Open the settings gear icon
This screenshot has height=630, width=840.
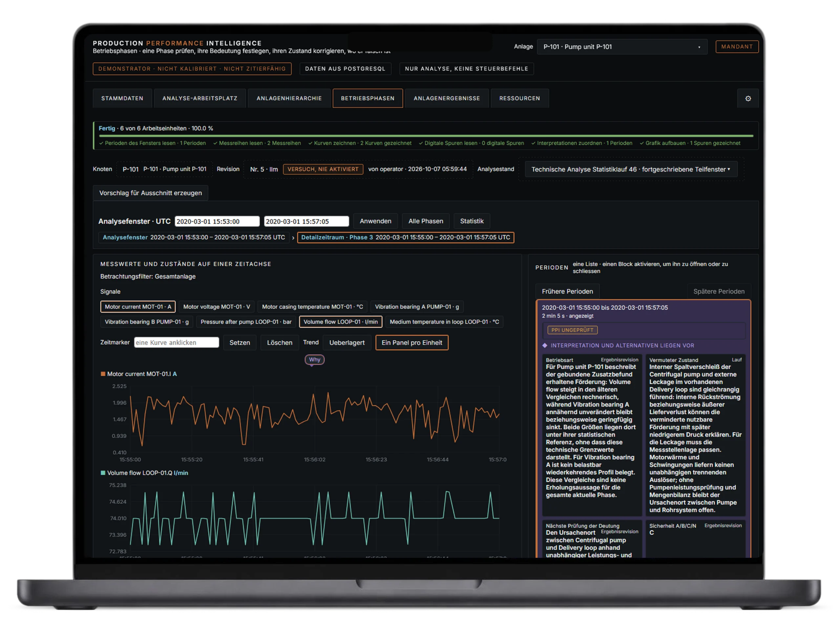(x=748, y=98)
